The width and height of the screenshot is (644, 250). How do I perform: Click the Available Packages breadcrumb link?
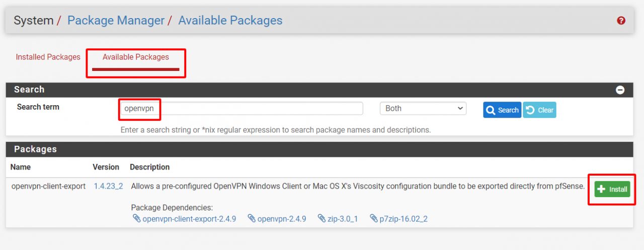(x=230, y=21)
